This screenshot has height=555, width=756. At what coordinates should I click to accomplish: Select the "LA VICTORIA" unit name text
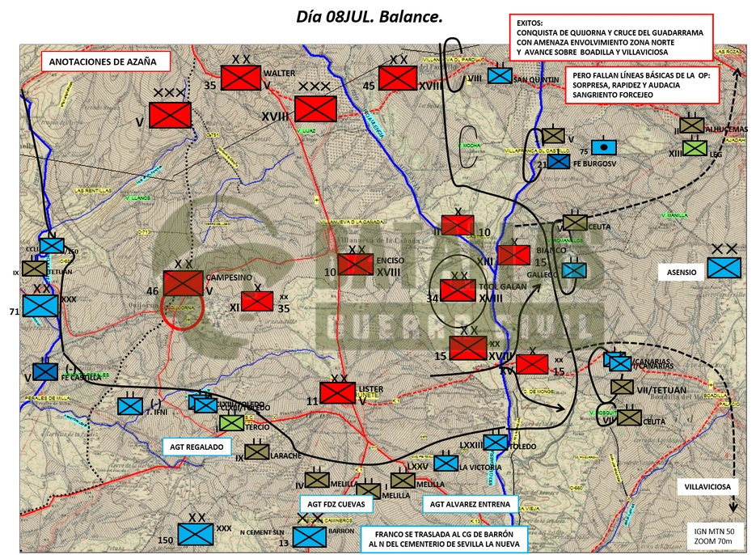(480, 467)
